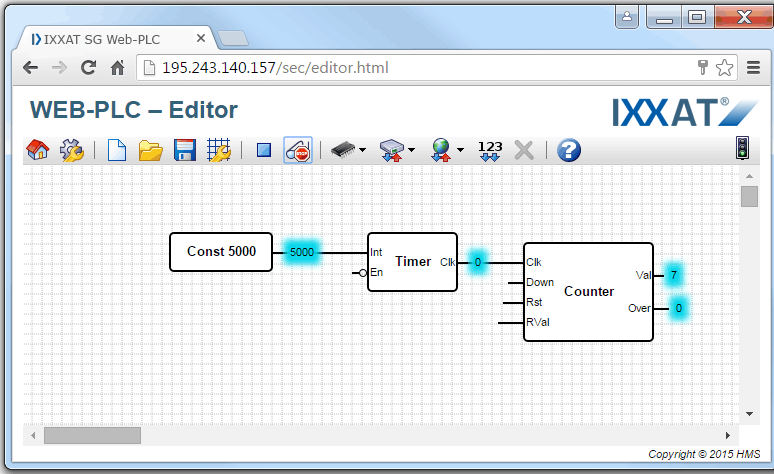Go forward in browser history

[x=59, y=68]
